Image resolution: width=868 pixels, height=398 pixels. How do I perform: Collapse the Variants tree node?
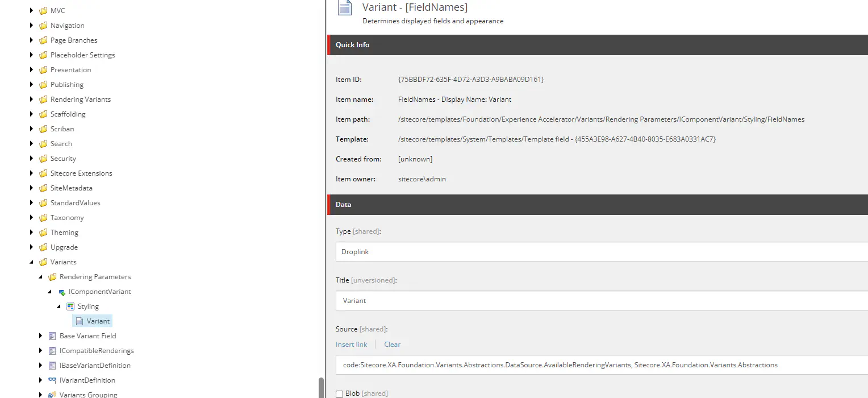(x=32, y=262)
